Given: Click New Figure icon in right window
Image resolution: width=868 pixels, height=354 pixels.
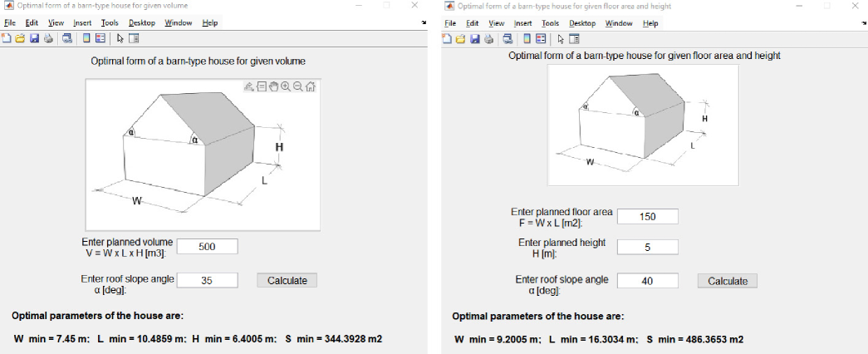Looking at the screenshot, I should tap(447, 39).
